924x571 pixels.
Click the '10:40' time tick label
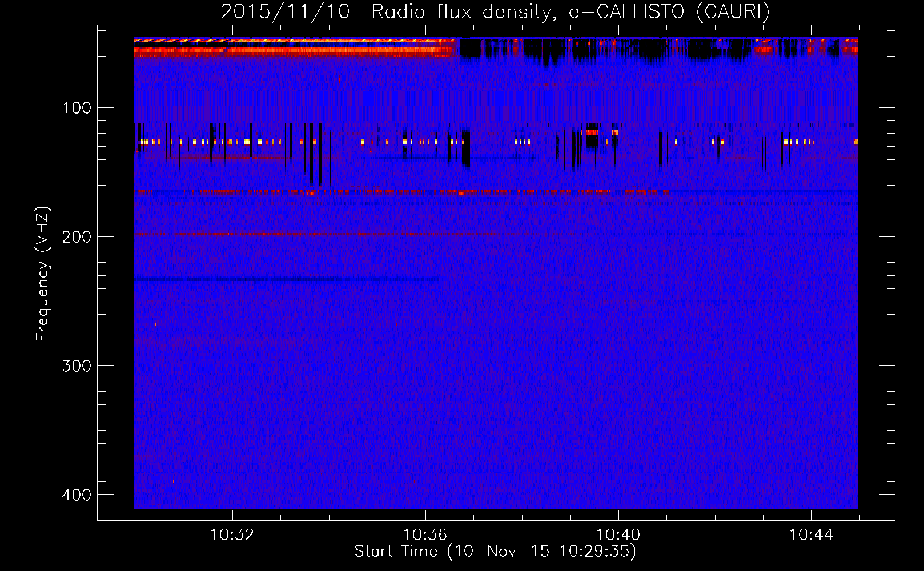618,535
